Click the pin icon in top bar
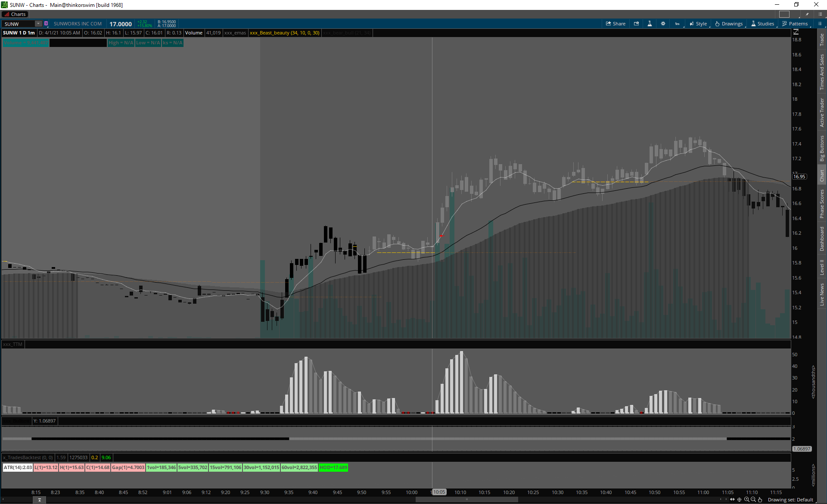This screenshot has height=504, width=827. [807, 14]
